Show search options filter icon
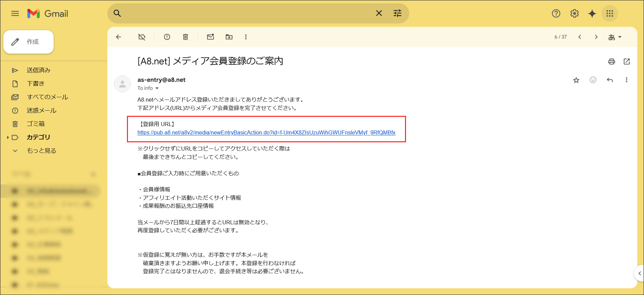The width and height of the screenshot is (644, 295). [x=397, y=13]
